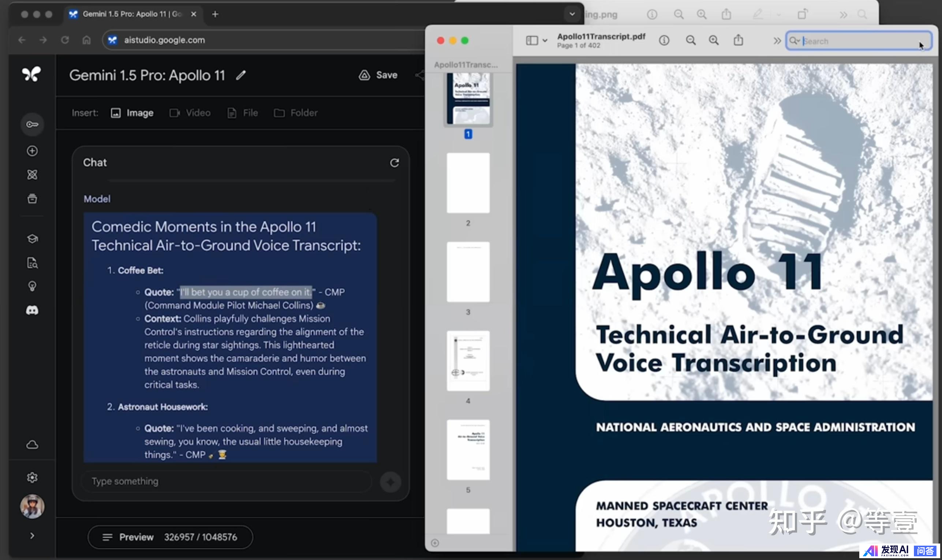The image size is (942, 560).
Task: Click the AI Studio butterfly logo in sidebar
Action: [x=31, y=74]
